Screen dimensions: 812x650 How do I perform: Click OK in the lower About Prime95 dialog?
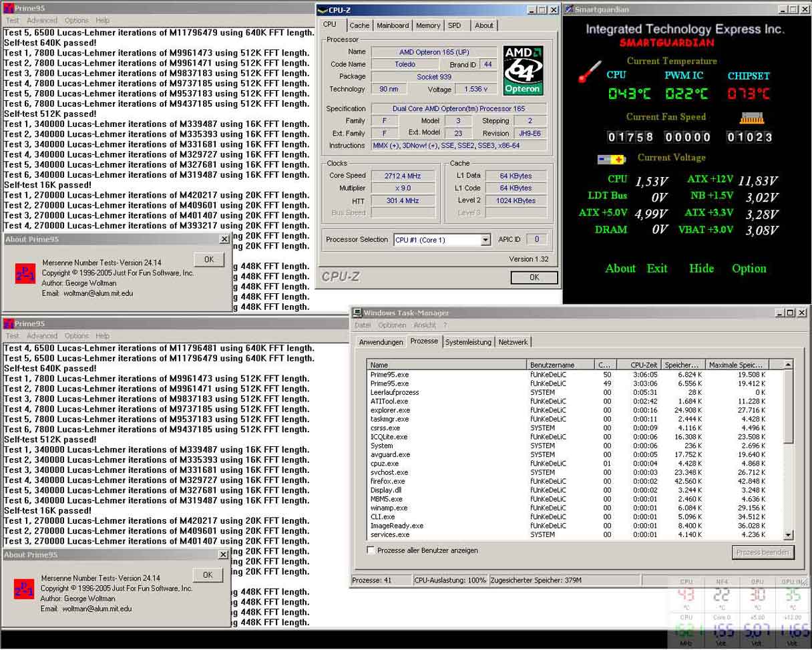[208, 575]
